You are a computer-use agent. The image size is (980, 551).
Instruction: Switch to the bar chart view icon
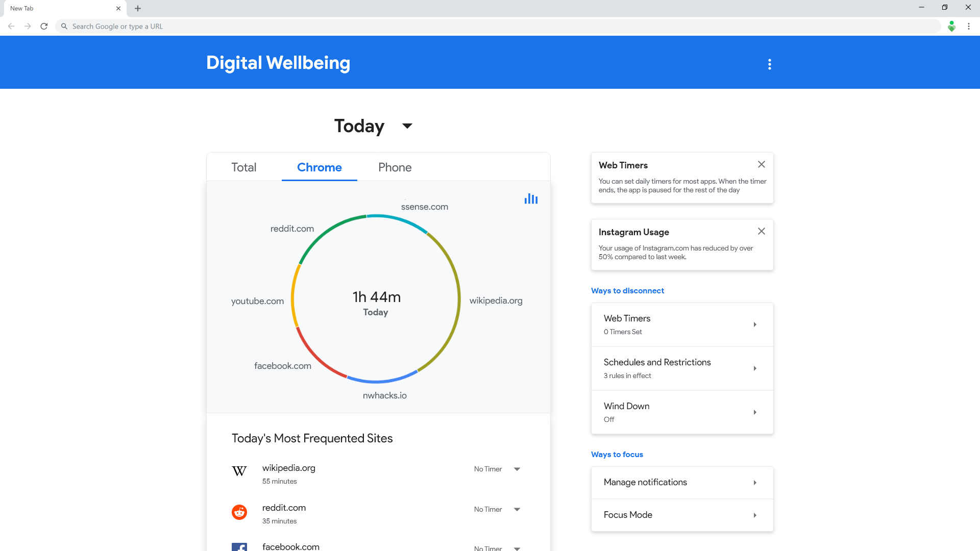[531, 199]
